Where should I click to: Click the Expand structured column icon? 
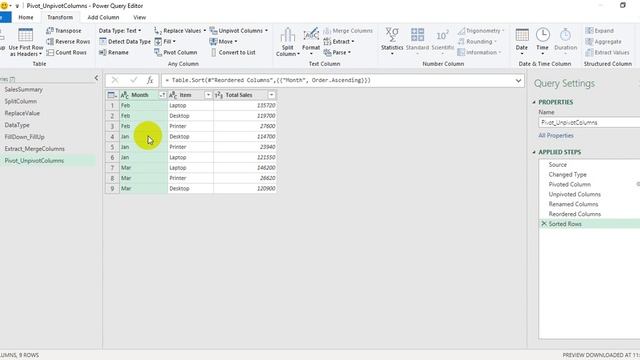click(x=589, y=31)
